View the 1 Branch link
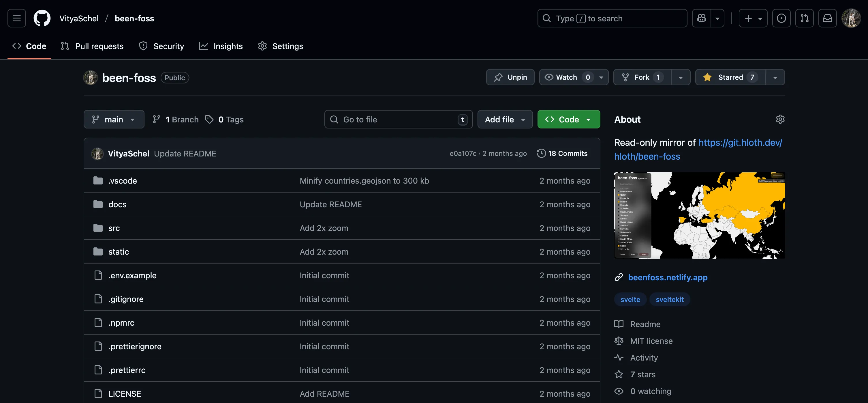Image resolution: width=868 pixels, height=403 pixels. pyautogui.click(x=176, y=120)
